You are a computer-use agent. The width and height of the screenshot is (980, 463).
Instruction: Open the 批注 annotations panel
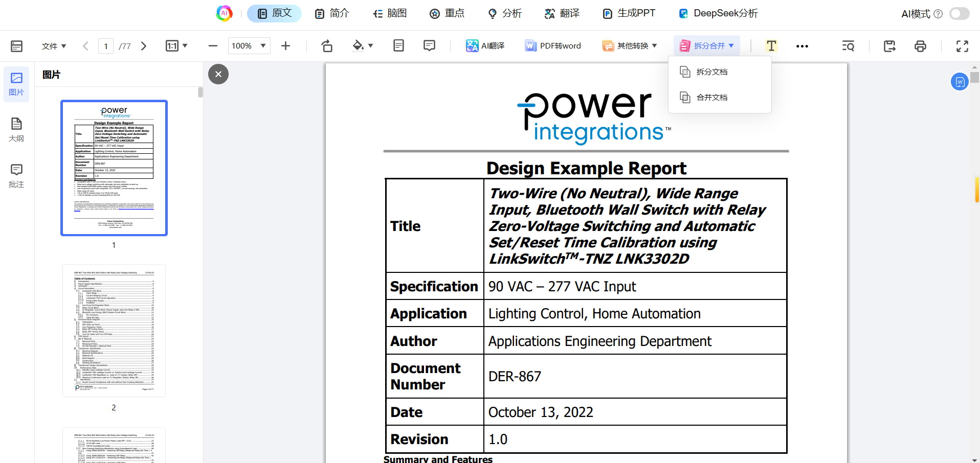(x=16, y=176)
